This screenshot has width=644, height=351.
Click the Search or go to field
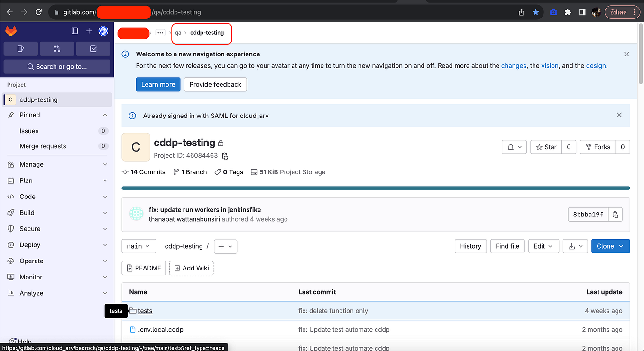(x=57, y=67)
